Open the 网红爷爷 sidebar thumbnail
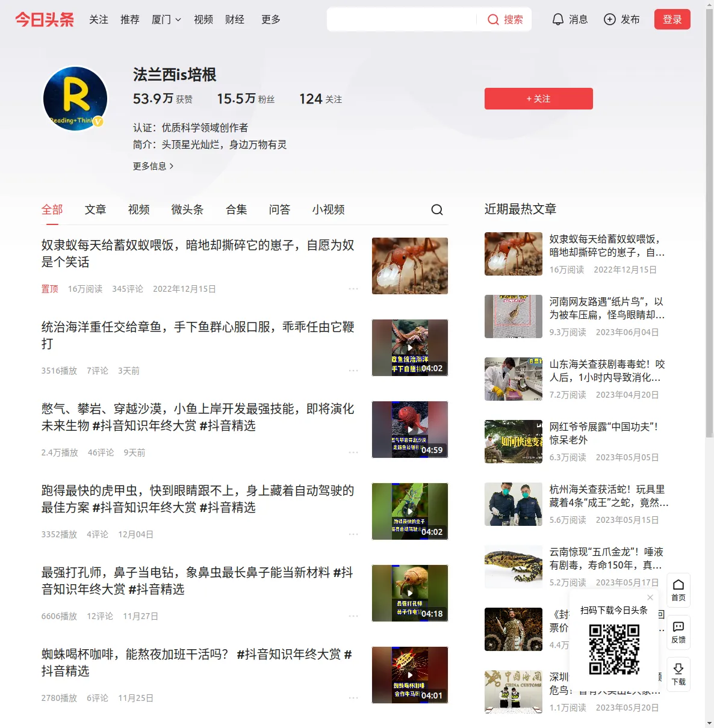Viewport: 714px width, 728px height. [x=514, y=442]
